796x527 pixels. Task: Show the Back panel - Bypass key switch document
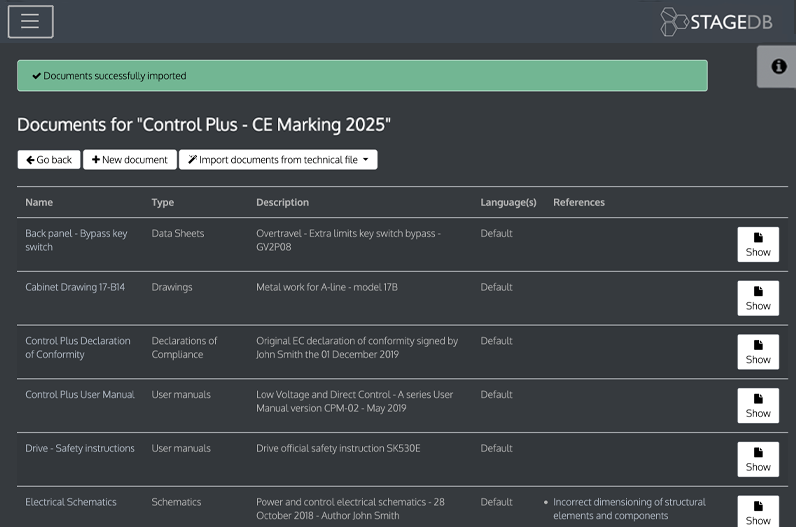(x=757, y=244)
